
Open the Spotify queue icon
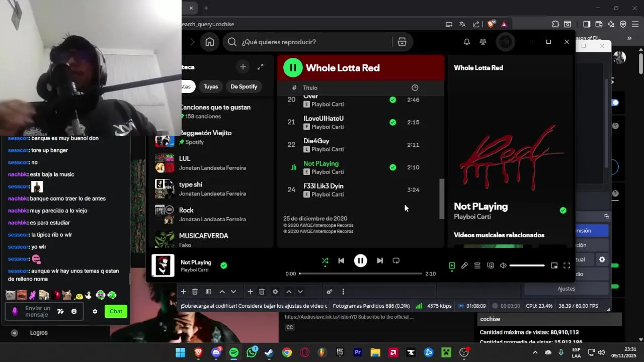(477, 265)
